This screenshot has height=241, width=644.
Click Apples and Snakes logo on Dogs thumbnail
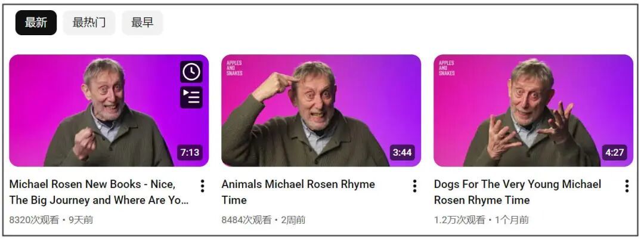447,68
